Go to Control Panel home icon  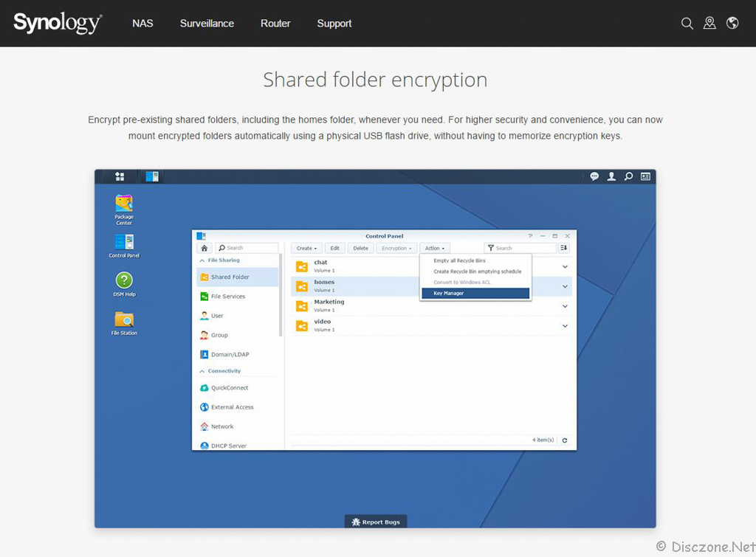coord(205,248)
